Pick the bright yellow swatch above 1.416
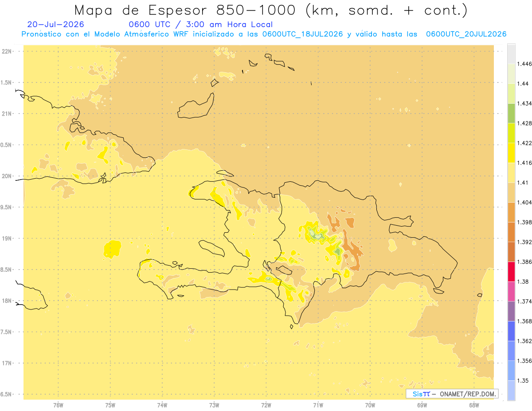 (511, 153)
